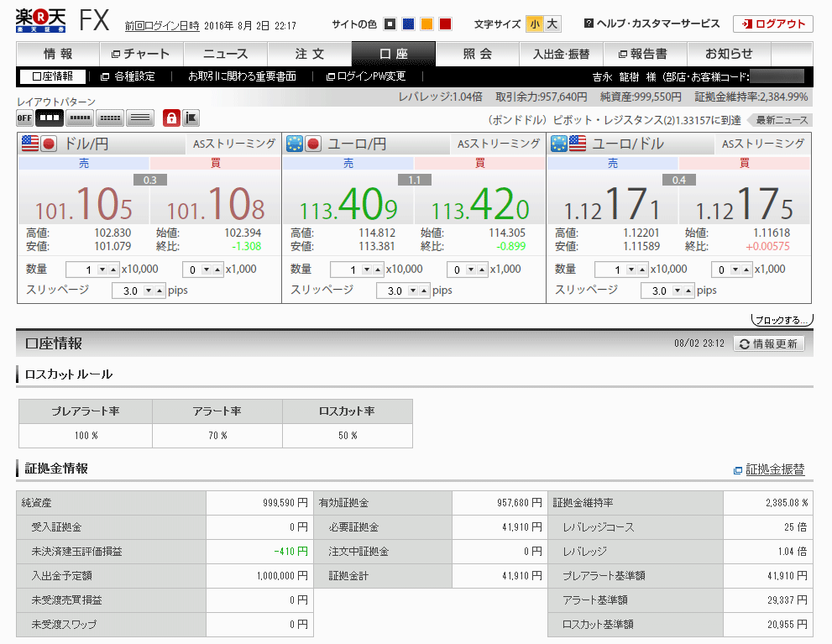Decrease ユーロ/円 slippage pips
The image size is (832, 644).
(413, 291)
